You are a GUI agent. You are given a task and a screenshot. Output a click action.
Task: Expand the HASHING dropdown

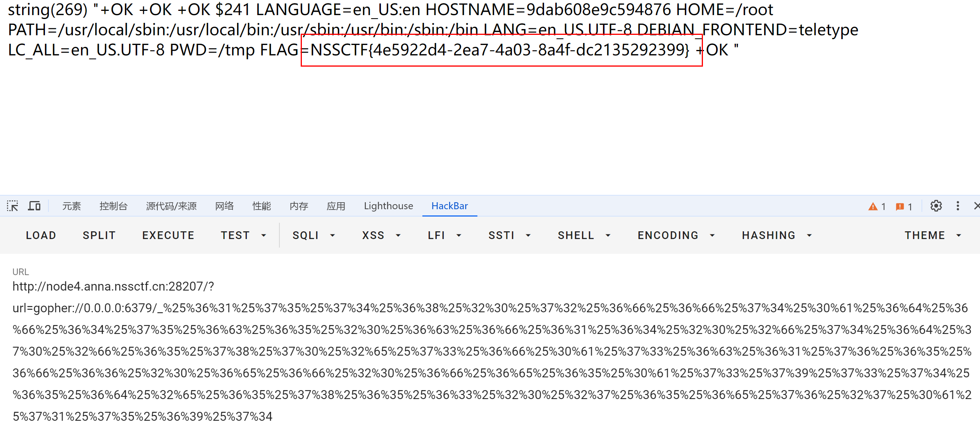777,235
